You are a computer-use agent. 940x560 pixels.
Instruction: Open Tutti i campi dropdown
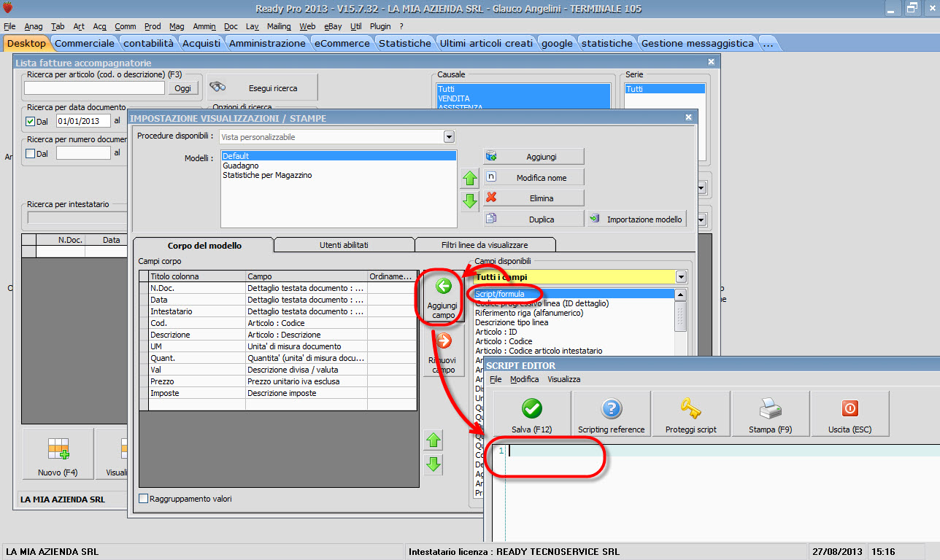681,277
